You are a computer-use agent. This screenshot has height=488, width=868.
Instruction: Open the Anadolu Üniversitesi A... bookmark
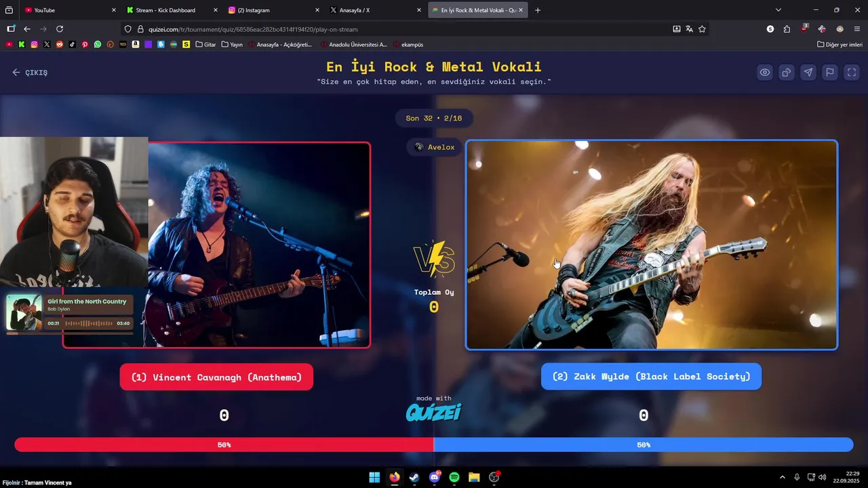(353, 44)
